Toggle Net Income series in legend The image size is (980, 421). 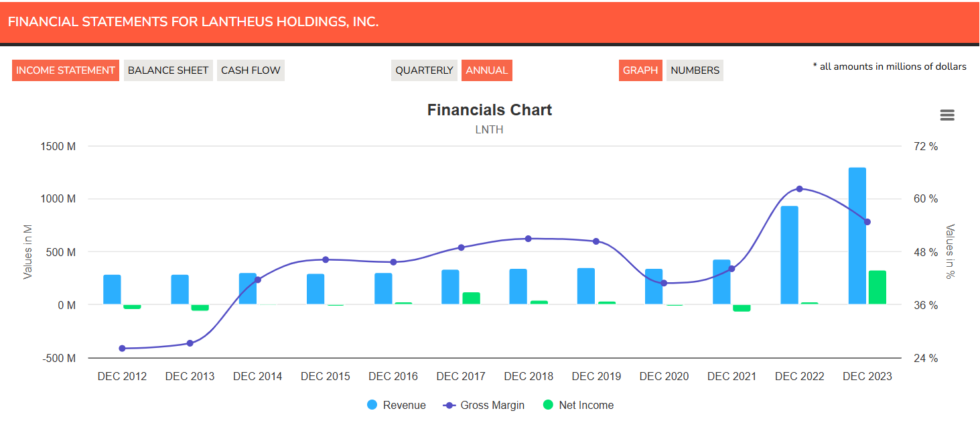pos(578,405)
